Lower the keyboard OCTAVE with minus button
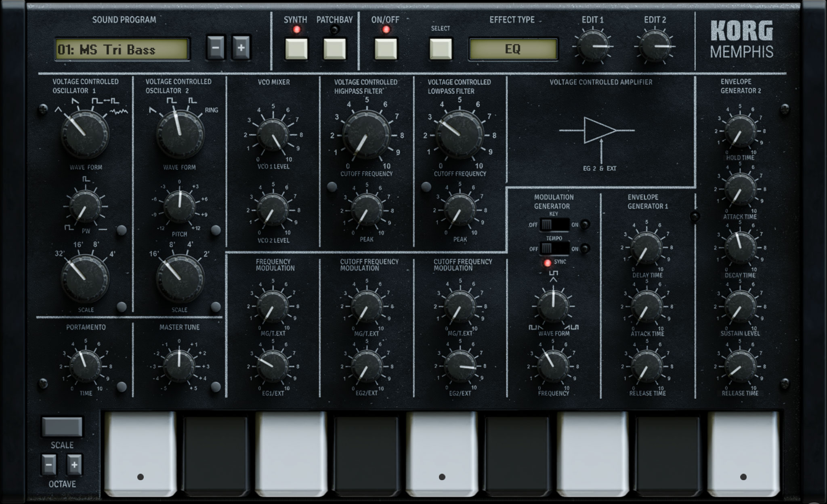Viewport: 827px width, 504px height. tap(49, 465)
